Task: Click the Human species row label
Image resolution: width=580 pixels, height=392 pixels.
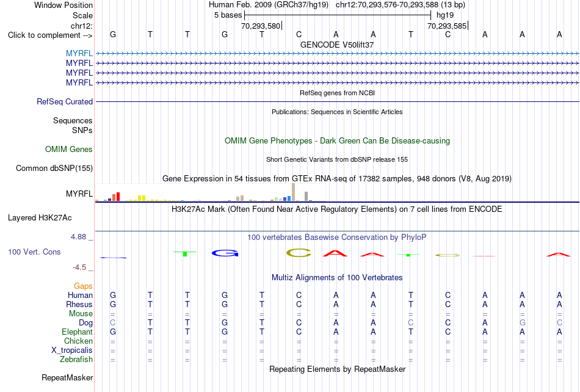Action: coord(80,295)
